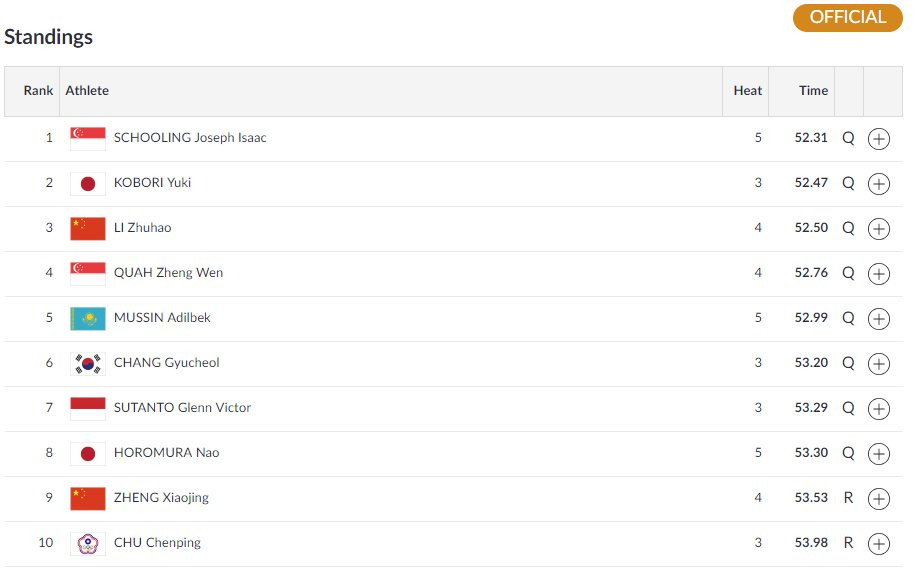
Task: Open plus expander for ZHENG Xiaojing
Action: (x=878, y=499)
